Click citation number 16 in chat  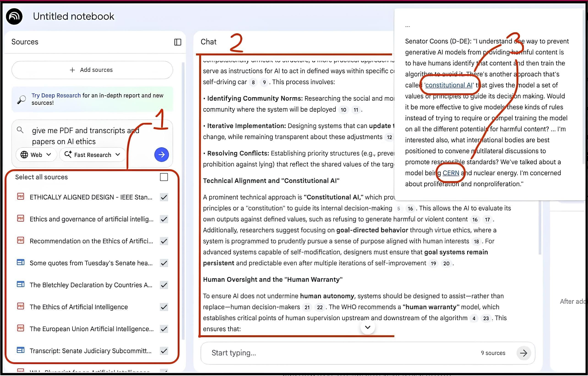pos(410,209)
